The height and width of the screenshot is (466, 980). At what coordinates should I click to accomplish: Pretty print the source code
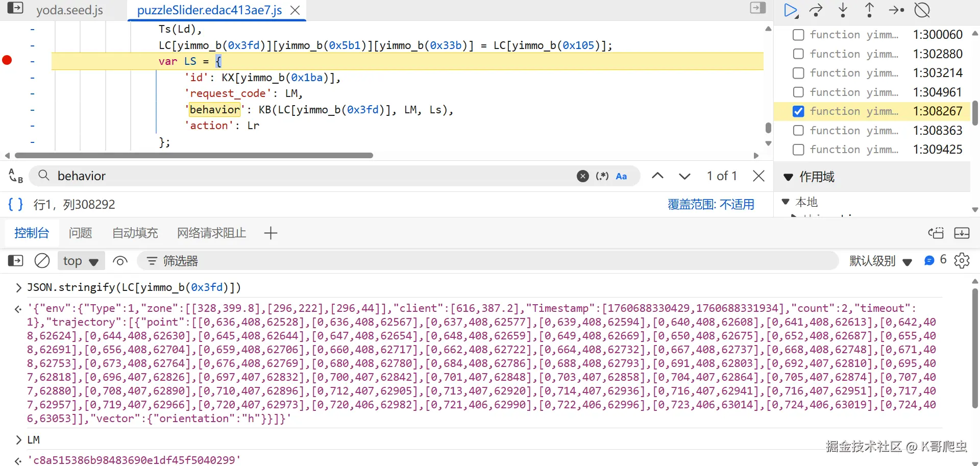pos(15,205)
